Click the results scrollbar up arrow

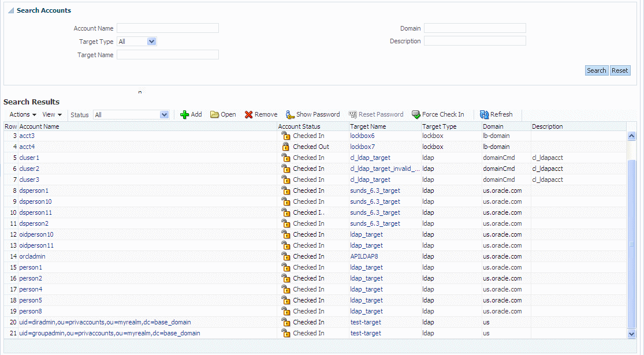click(x=632, y=136)
